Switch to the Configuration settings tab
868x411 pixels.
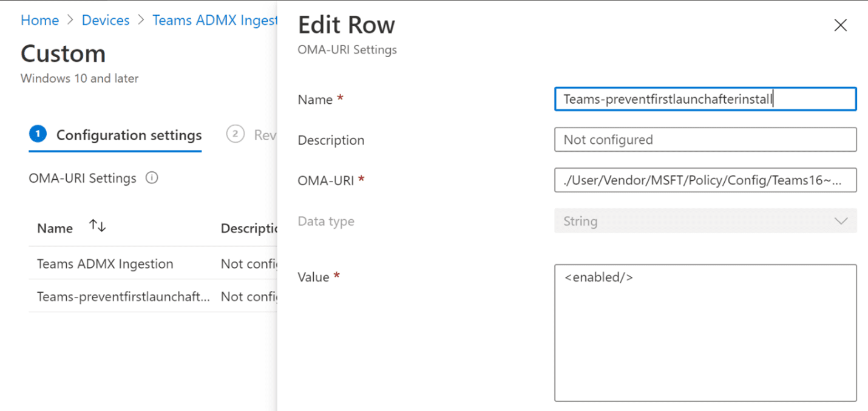coord(129,135)
